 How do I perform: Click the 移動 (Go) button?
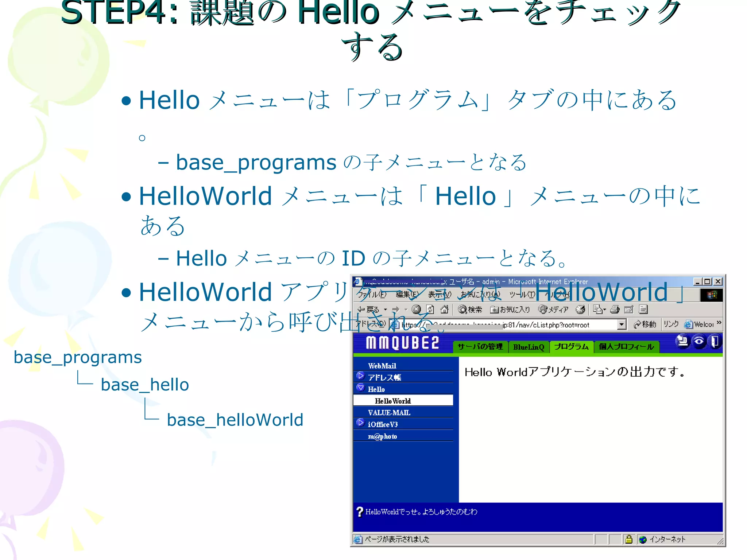click(645, 324)
